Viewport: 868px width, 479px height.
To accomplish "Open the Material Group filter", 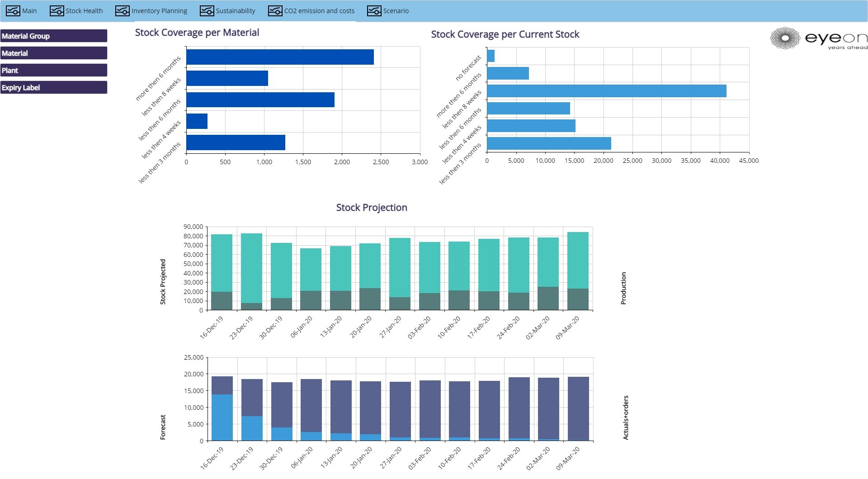I will 54,36.
